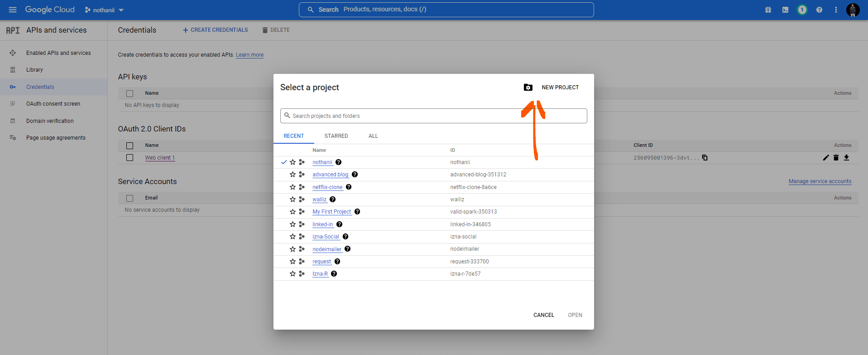Switch to the RECENT tab

[294, 136]
